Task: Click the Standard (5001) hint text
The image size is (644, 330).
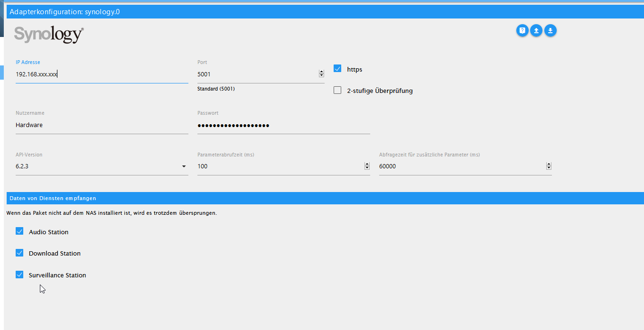Action: pyautogui.click(x=216, y=89)
